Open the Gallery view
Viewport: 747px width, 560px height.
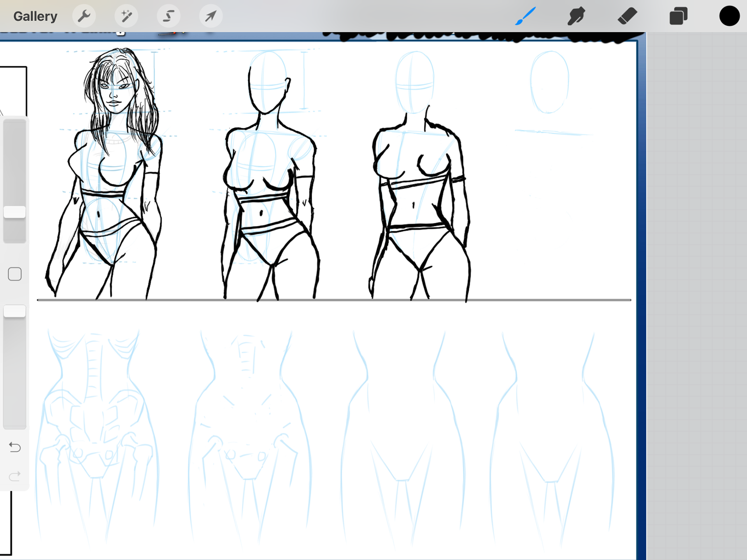35,16
